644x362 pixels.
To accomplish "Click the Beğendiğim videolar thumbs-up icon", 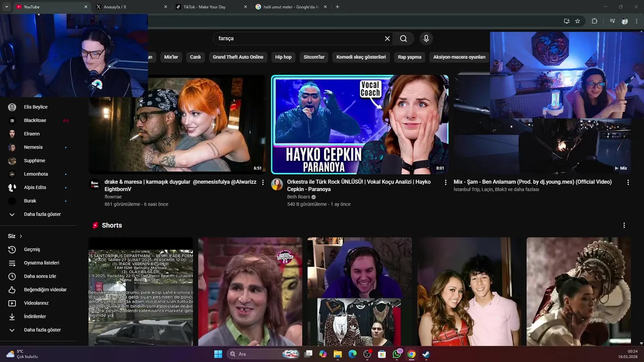I will [12, 290].
